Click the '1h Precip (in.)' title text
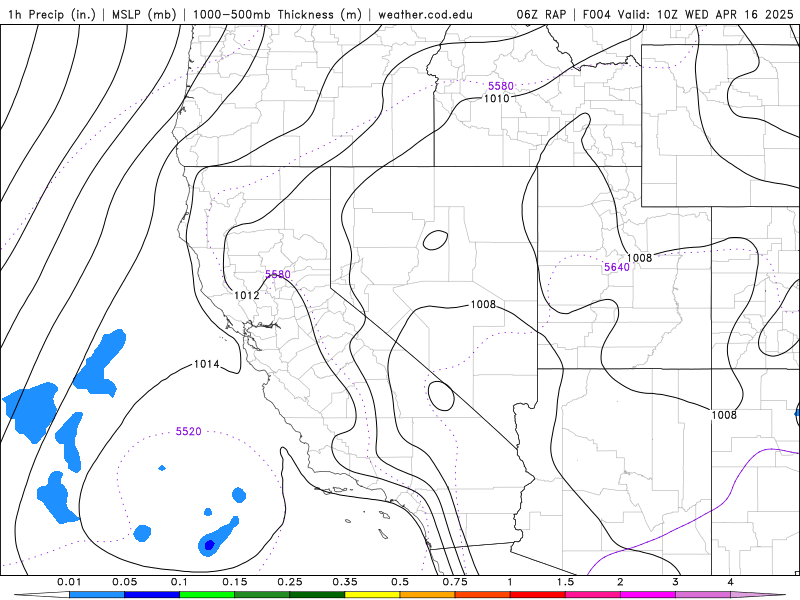The image size is (800, 600). [52, 14]
